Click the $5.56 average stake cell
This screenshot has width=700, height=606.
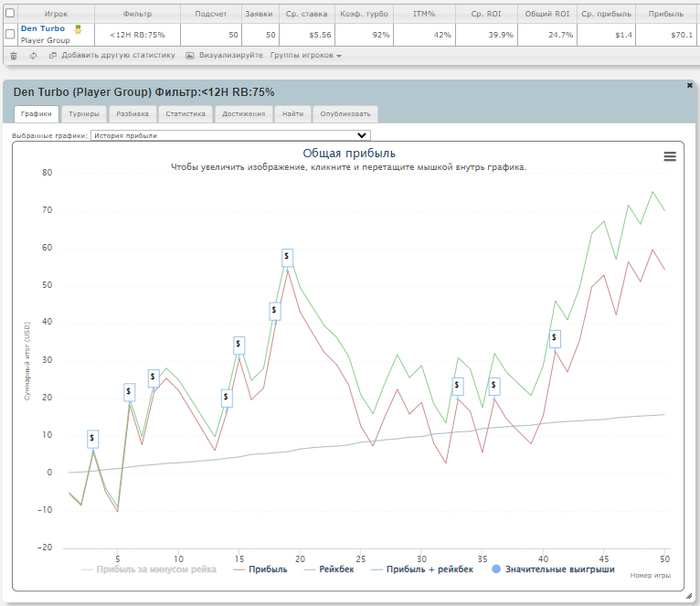click(x=307, y=35)
